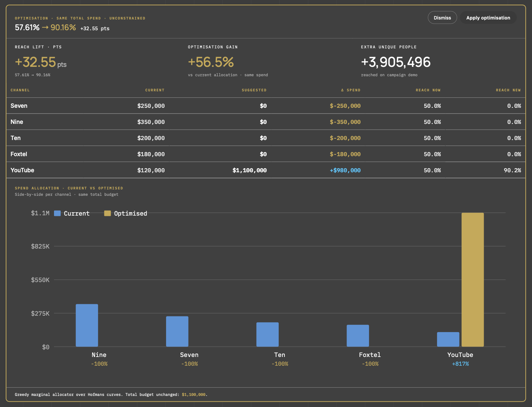Click the $825K axis label
Screen dimensions: 532x407
[40, 246]
